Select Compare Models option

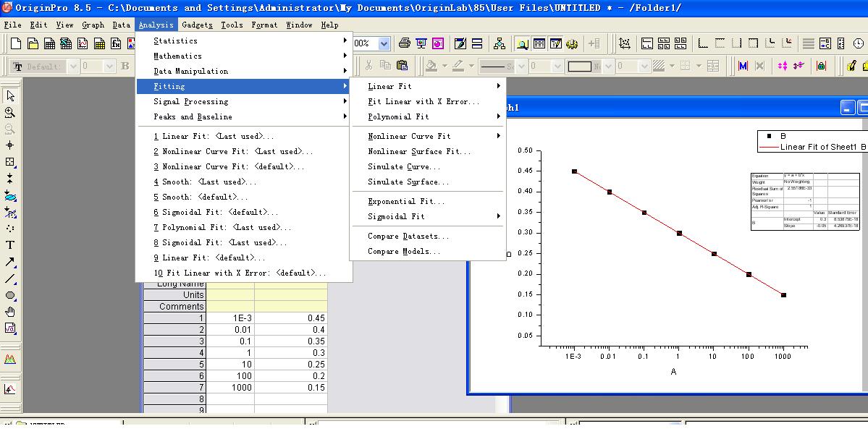[x=429, y=252]
